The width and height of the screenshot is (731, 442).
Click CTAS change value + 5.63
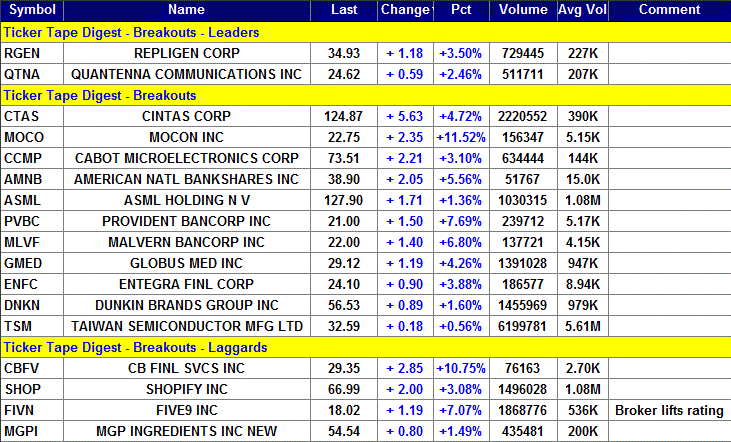(405, 116)
